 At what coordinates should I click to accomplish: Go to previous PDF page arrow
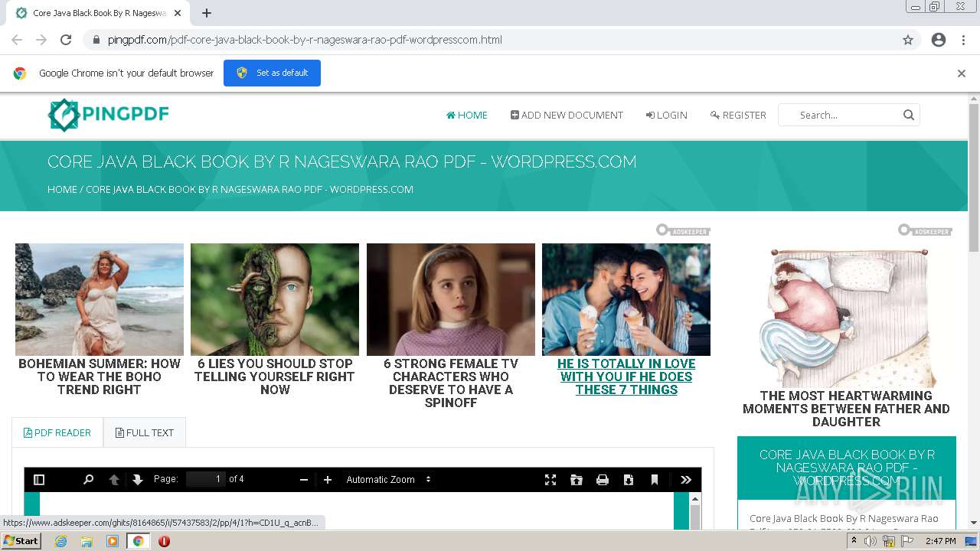114,480
